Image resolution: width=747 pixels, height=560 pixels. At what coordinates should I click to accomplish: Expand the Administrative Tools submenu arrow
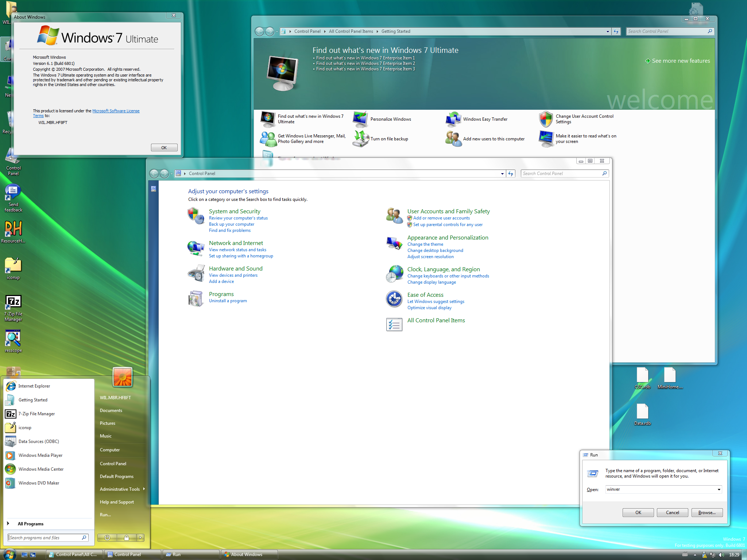(x=144, y=489)
